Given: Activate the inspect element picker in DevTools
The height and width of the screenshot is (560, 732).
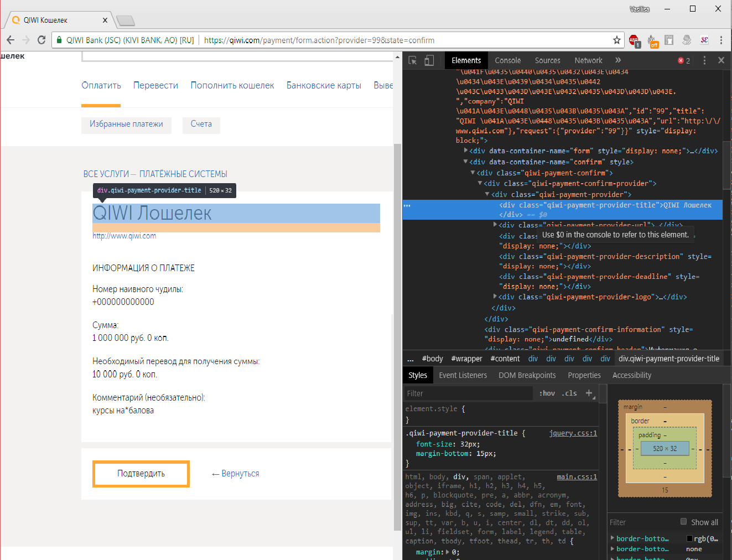Looking at the screenshot, I should coord(413,60).
